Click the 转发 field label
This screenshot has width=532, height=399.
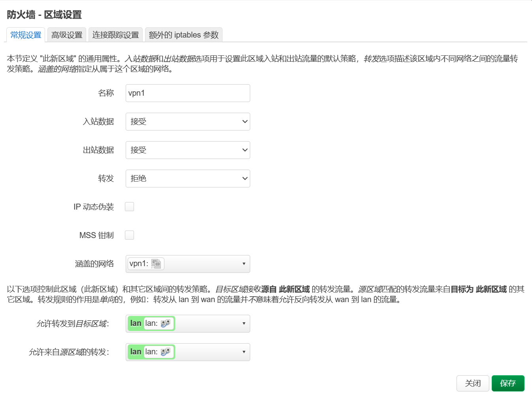pyautogui.click(x=106, y=178)
